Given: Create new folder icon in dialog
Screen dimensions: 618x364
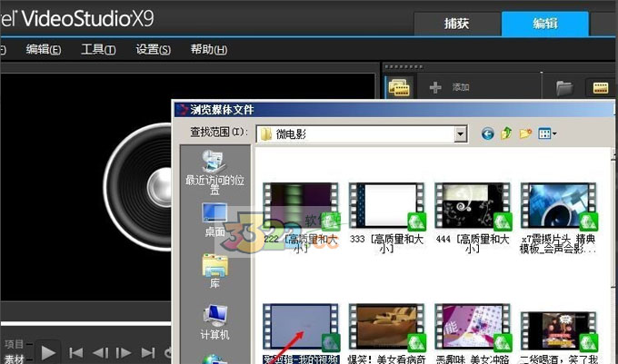Looking at the screenshot, I should pyautogui.click(x=525, y=133).
